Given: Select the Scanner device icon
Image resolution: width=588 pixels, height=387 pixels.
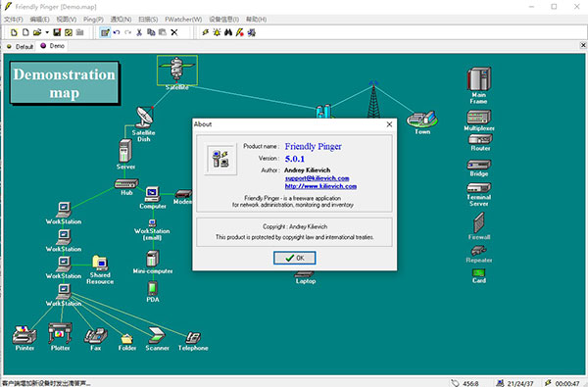Looking at the screenshot, I should click(x=157, y=335).
